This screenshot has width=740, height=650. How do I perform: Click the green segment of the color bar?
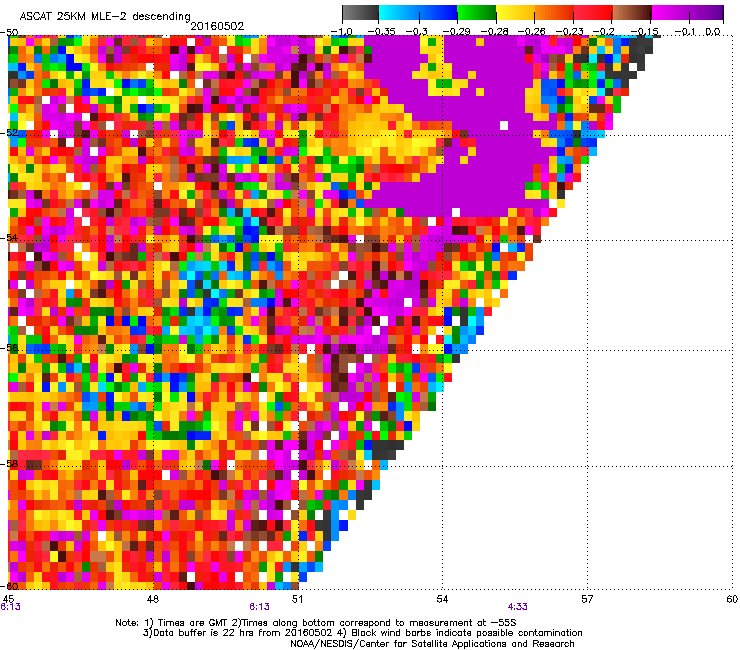pos(477,13)
